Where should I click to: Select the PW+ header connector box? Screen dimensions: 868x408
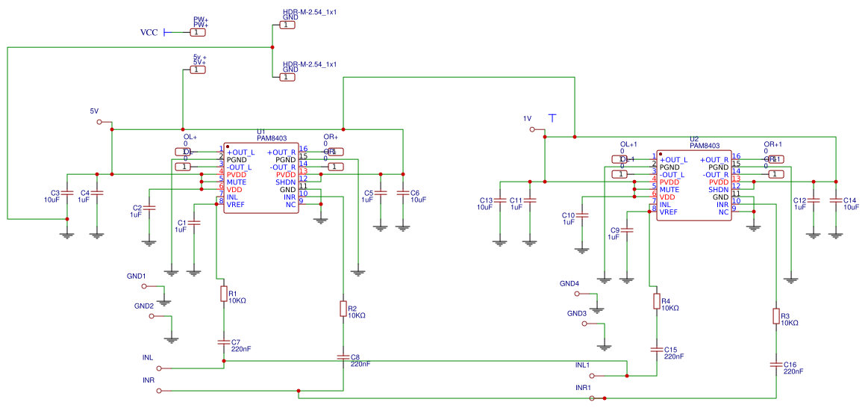point(198,33)
